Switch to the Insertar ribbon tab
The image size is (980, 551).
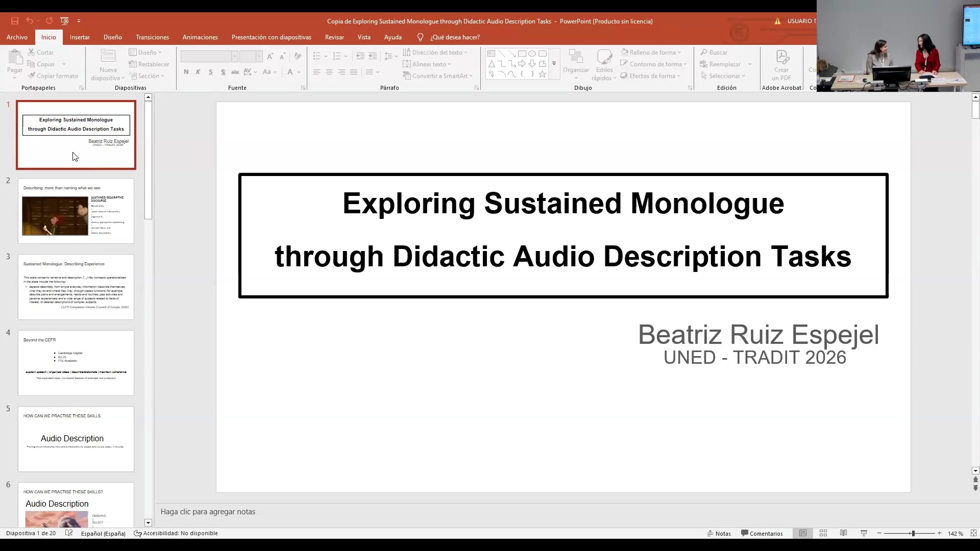point(80,37)
